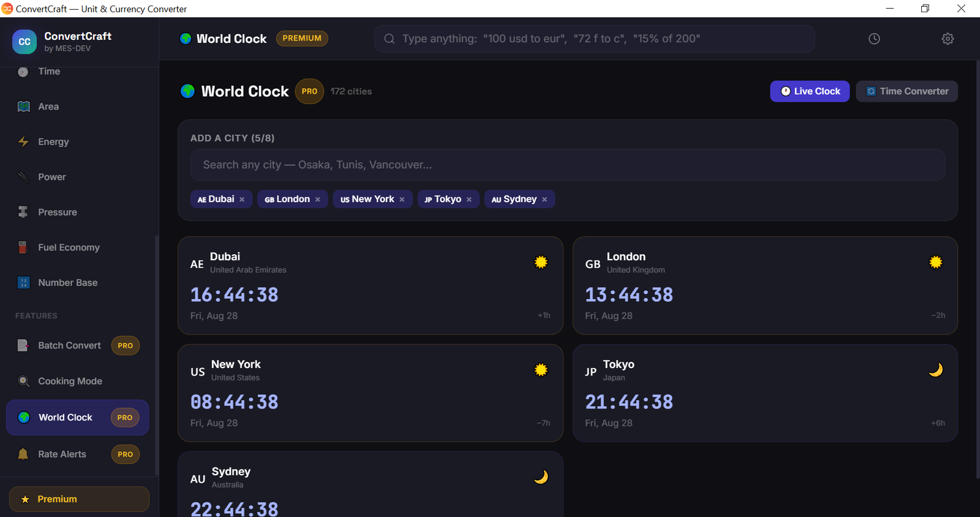980x517 pixels.
Task: Switch to Live Clock view
Action: (x=810, y=91)
